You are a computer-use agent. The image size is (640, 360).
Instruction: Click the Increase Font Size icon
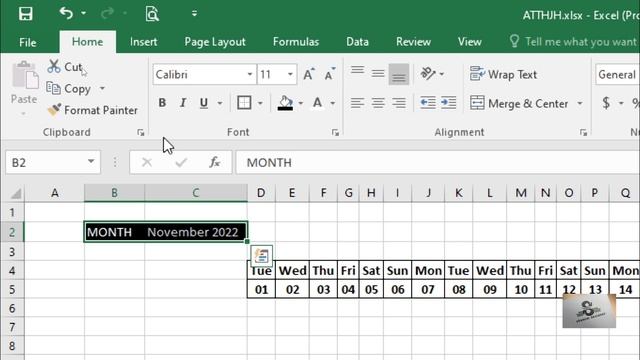point(309,74)
